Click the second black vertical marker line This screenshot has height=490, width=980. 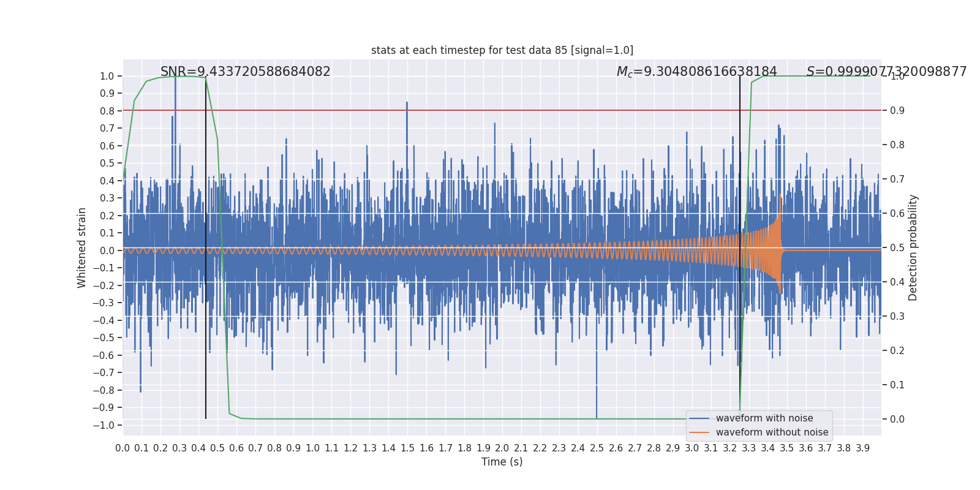[x=740, y=247]
